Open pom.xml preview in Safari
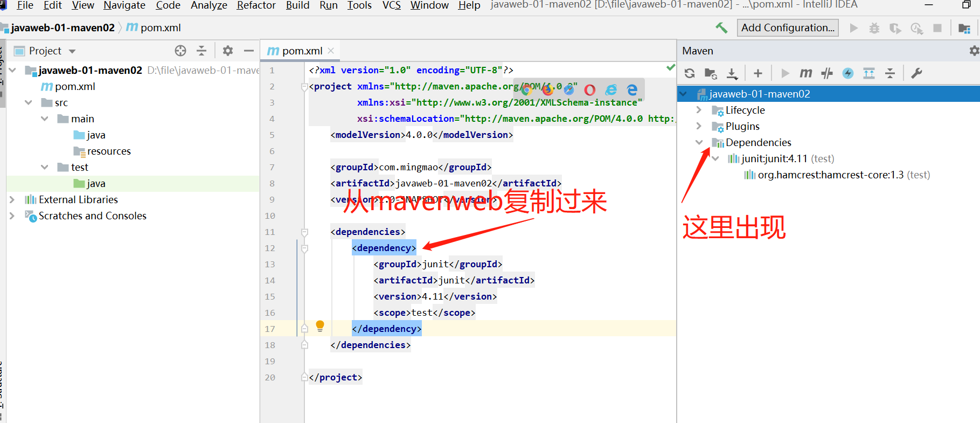Viewport: 980px width, 423px height. click(x=568, y=89)
